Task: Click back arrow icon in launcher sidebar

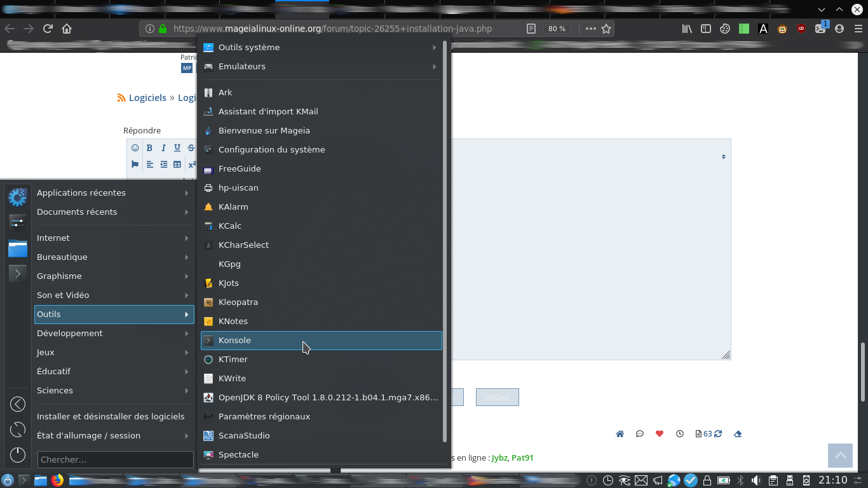Action: tap(18, 404)
